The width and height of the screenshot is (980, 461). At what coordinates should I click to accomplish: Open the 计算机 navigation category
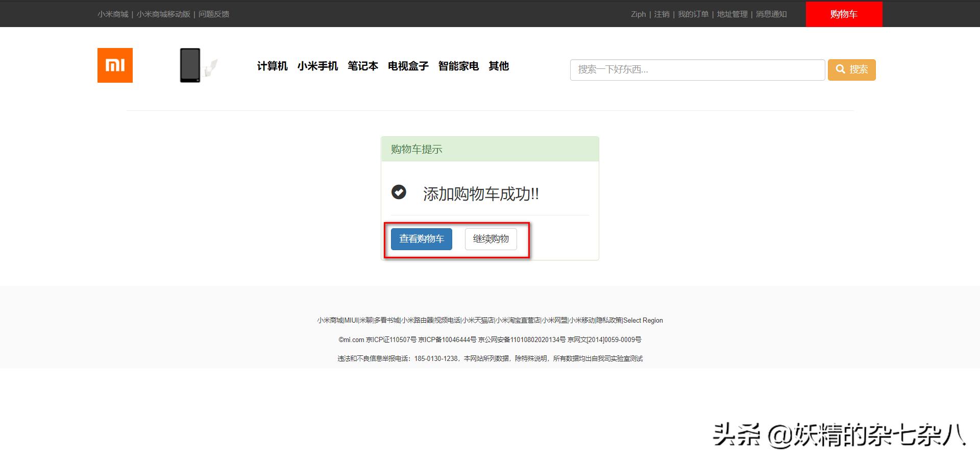pyautogui.click(x=272, y=66)
